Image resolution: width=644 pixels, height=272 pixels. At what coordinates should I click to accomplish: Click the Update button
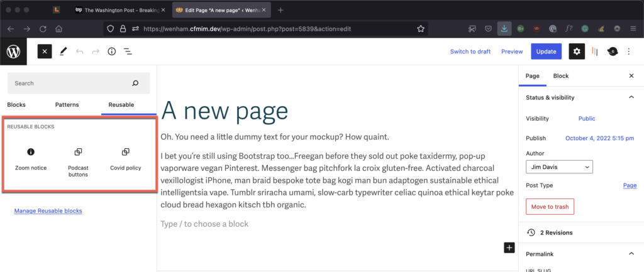point(545,52)
